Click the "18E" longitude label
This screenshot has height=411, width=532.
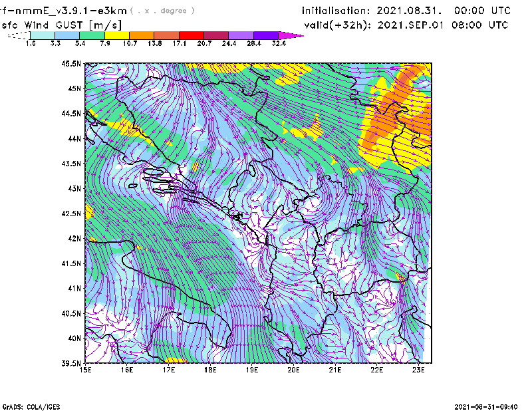pos(210,370)
